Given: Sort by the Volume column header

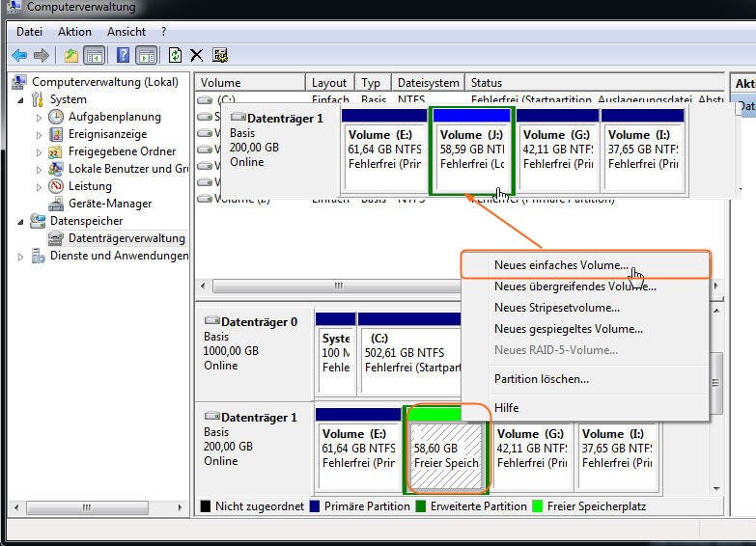Looking at the screenshot, I should click(x=250, y=82).
